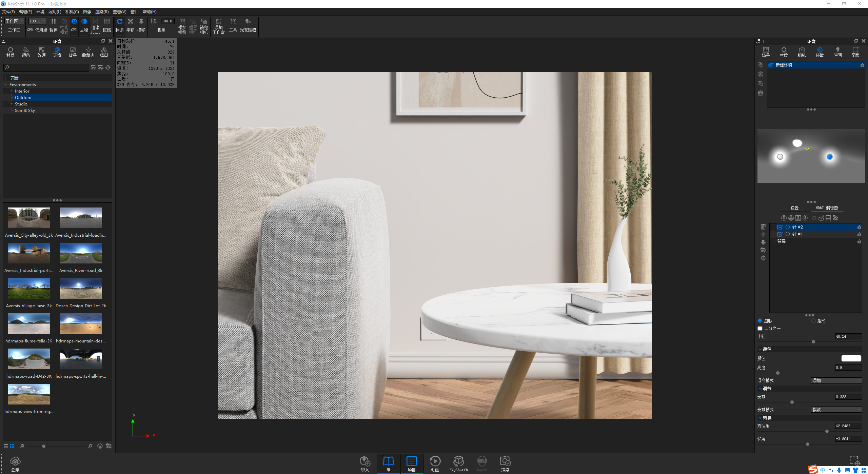Screen dimensions: 868x474
Task: Select the Studio environments folder
Action: tap(21, 104)
